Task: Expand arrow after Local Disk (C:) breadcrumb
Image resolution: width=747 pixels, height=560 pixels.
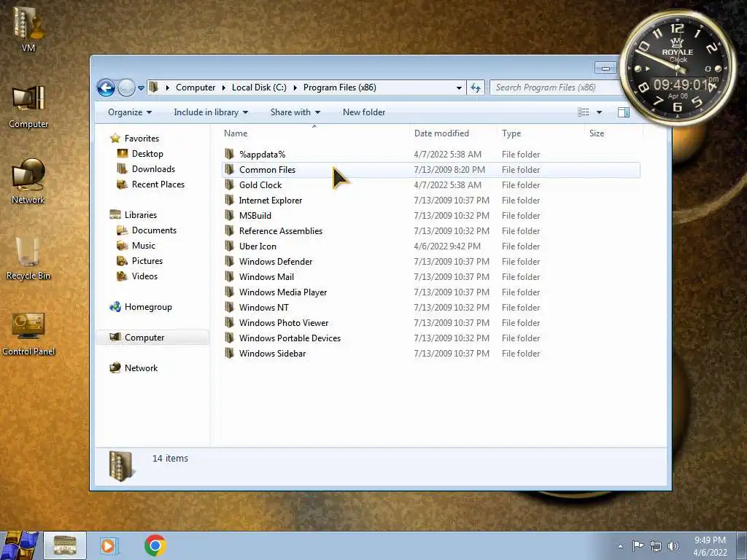Action: 295,87
